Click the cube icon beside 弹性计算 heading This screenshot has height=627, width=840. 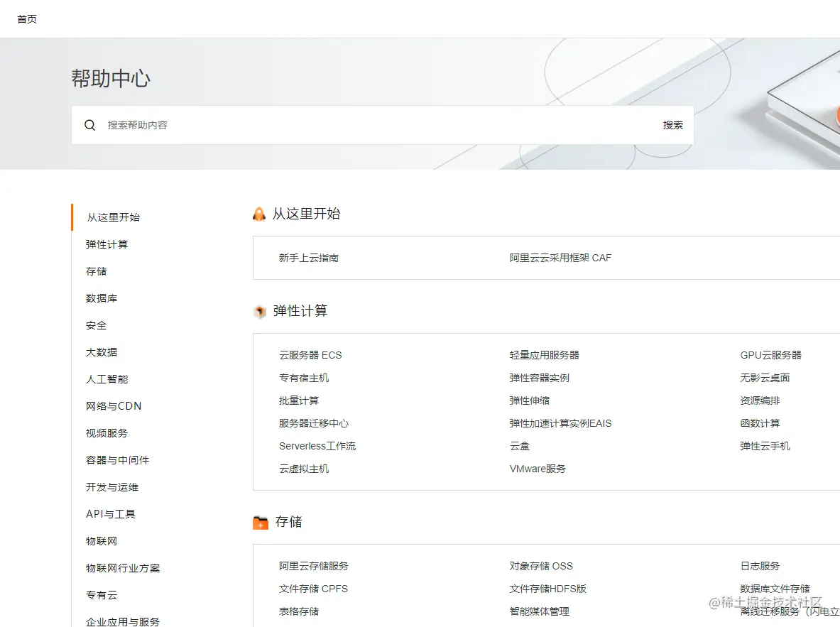(260, 311)
